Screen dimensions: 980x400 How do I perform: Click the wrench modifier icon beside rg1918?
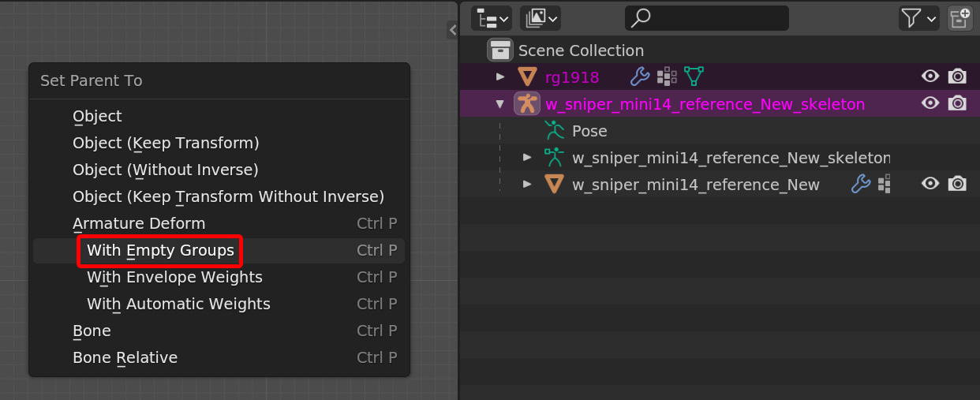tap(640, 77)
